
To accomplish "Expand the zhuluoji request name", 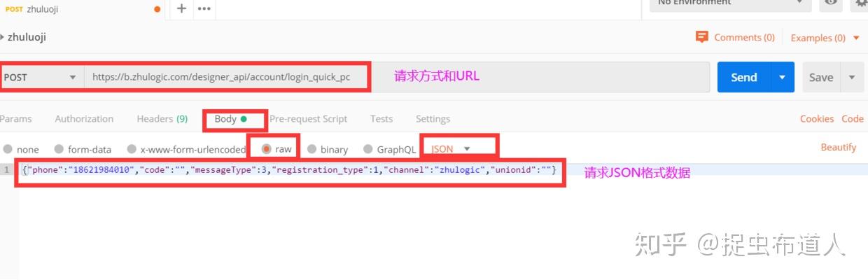I will (x=23, y=36).
